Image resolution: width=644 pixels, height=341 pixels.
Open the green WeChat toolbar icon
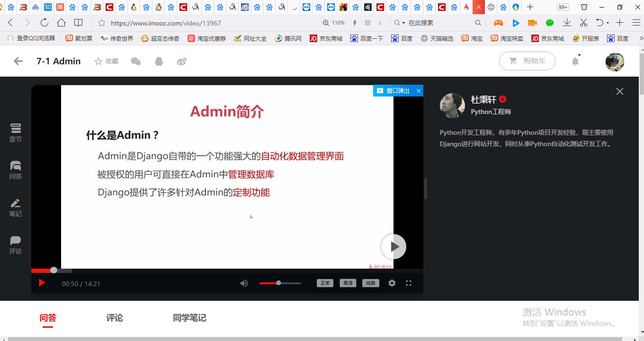tap(549, 23)
